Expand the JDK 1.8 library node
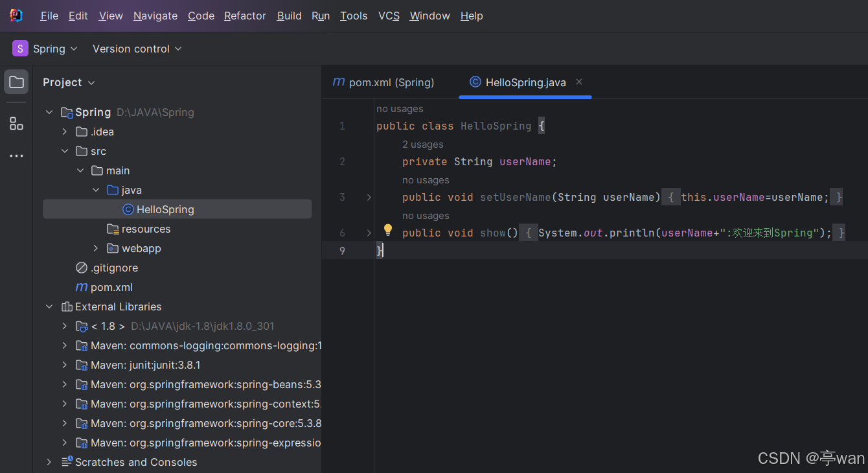The width and height of the screenshot is (868, 473). 64,326
